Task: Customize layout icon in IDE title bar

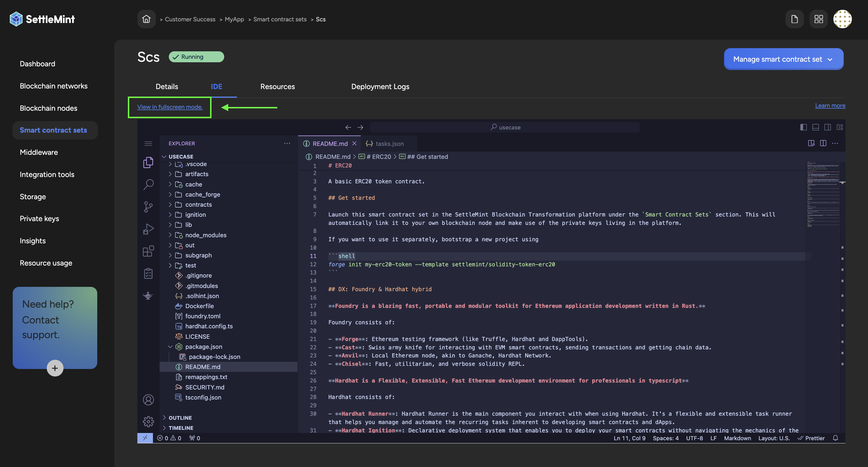Action: (840, 127)
